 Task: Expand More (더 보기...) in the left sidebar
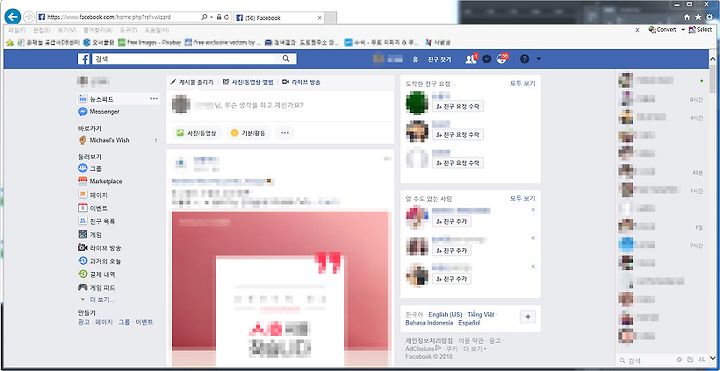[98, 300]
